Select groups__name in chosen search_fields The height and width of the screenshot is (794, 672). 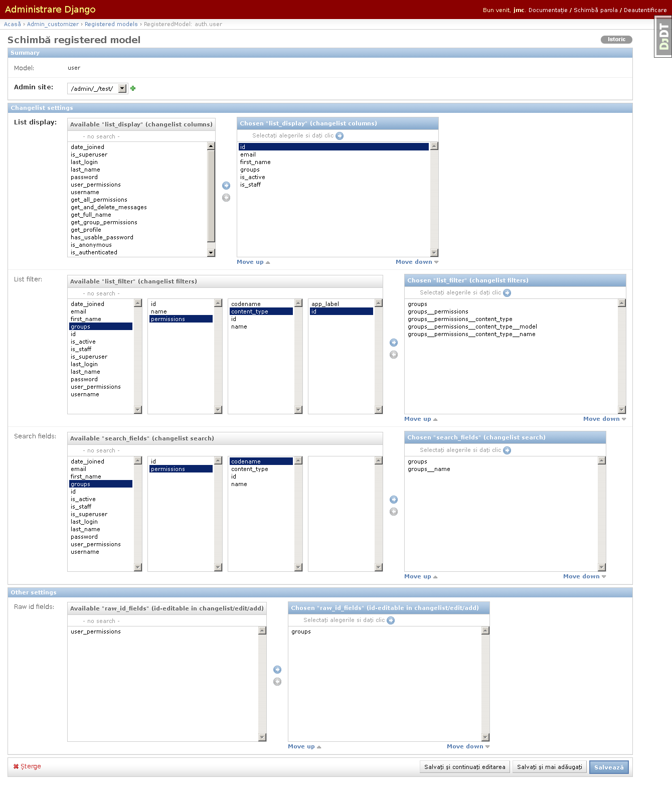(501, 469)
